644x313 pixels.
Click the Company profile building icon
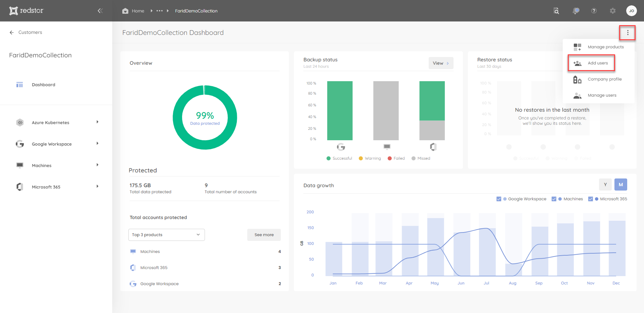point(577,79)
